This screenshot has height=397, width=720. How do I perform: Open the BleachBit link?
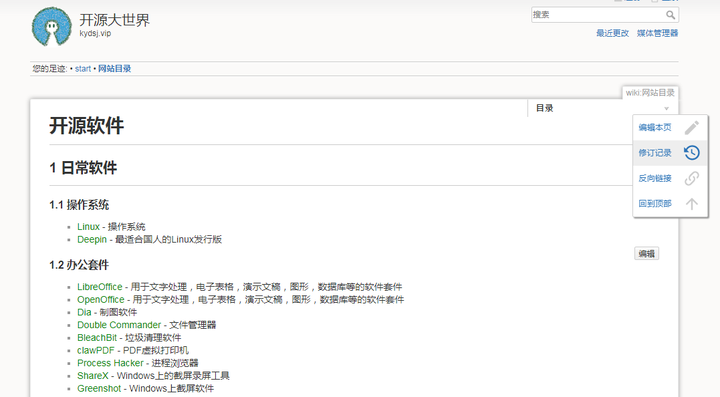pyautogui.click(x=97, y=338)
